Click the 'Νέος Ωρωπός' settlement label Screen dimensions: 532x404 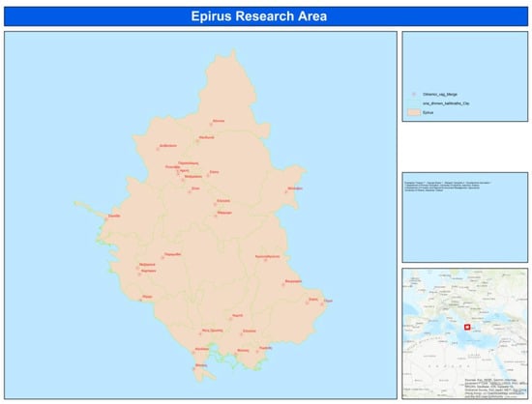(213, 331)
